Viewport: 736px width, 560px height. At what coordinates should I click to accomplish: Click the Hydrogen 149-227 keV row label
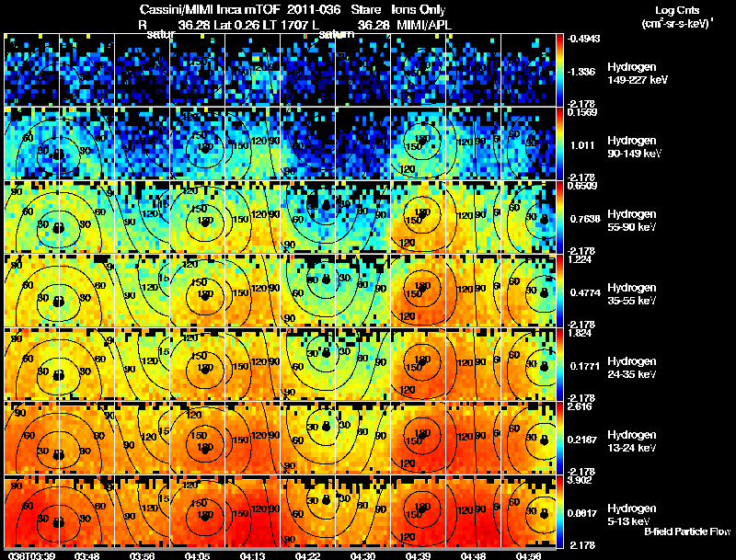638,74
